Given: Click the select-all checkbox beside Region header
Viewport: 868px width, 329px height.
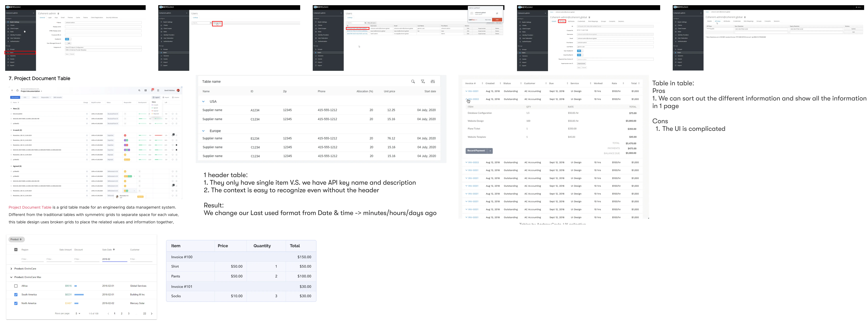Looking at the screenshot, I should 16,250.
